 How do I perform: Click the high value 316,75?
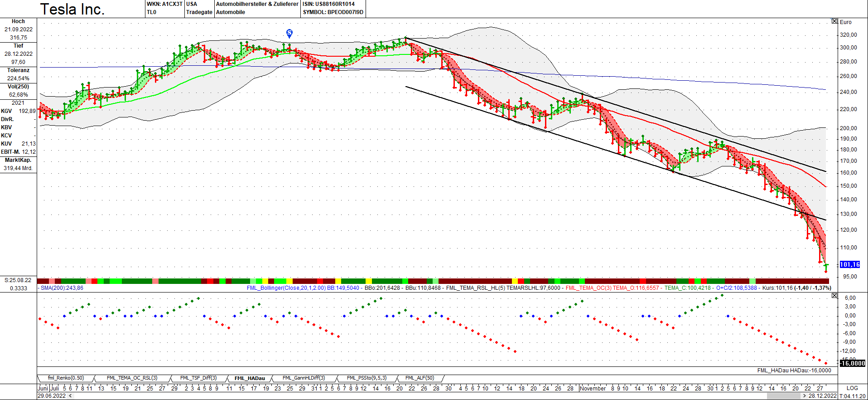[x=19, y=38]
